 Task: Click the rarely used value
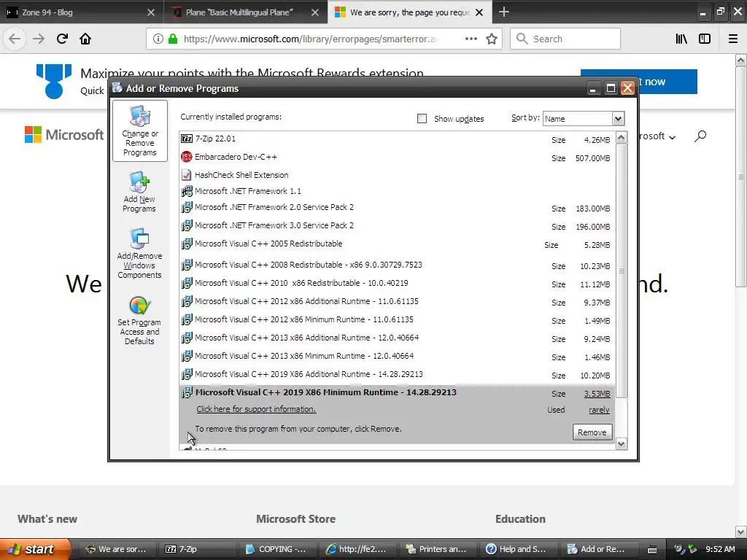point(599,410)
